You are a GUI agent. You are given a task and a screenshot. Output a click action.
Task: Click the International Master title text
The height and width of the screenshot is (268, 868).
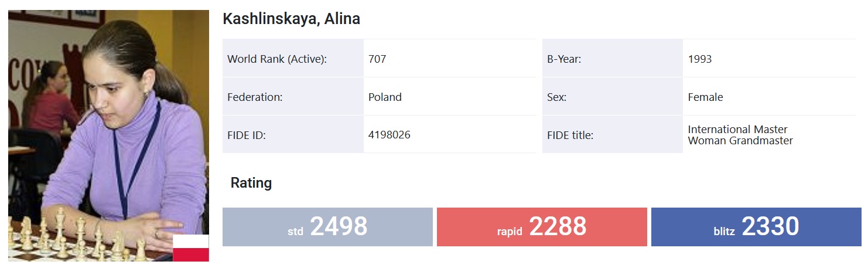[x=738, y=130]
